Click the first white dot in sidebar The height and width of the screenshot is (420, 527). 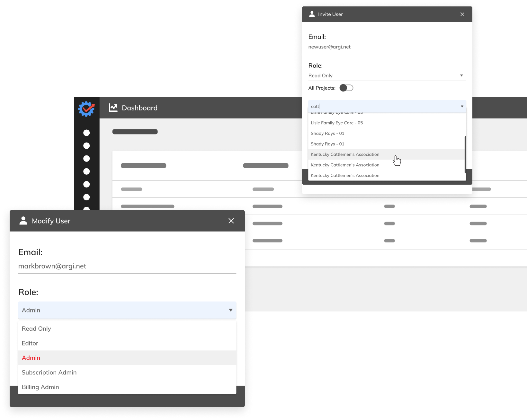[86, 133]
